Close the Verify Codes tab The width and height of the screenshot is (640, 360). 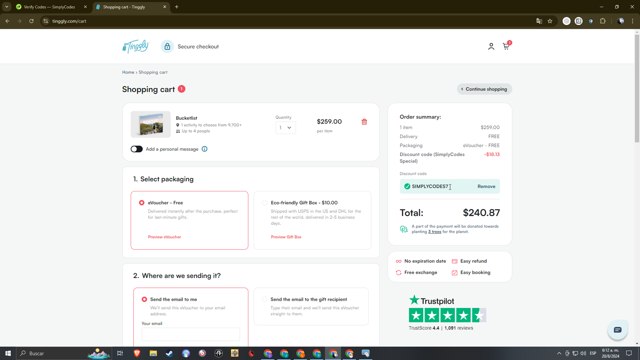pos(85,7)
